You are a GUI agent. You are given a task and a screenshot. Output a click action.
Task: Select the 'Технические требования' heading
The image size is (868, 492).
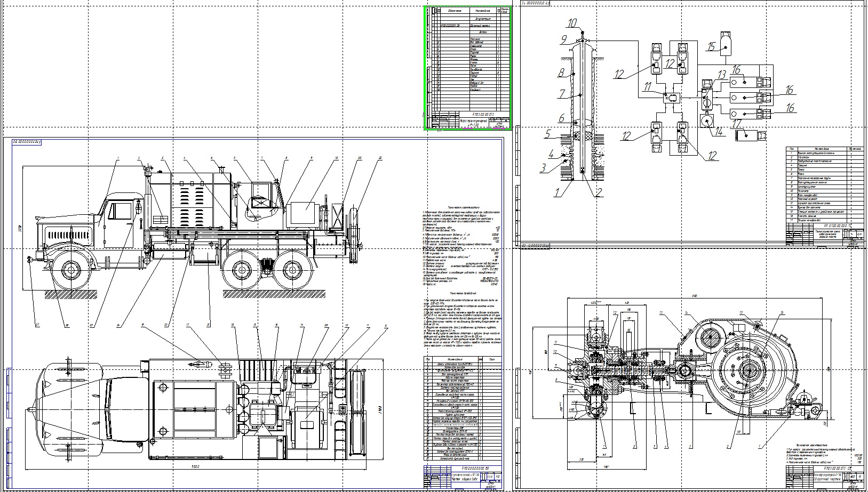(463, 293)
